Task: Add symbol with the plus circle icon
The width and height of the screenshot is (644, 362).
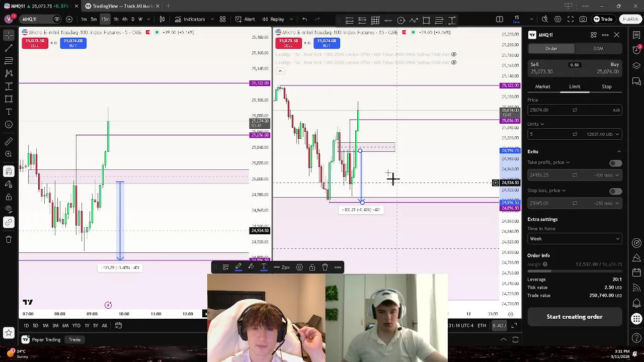Action: click(x=69, y=19)
